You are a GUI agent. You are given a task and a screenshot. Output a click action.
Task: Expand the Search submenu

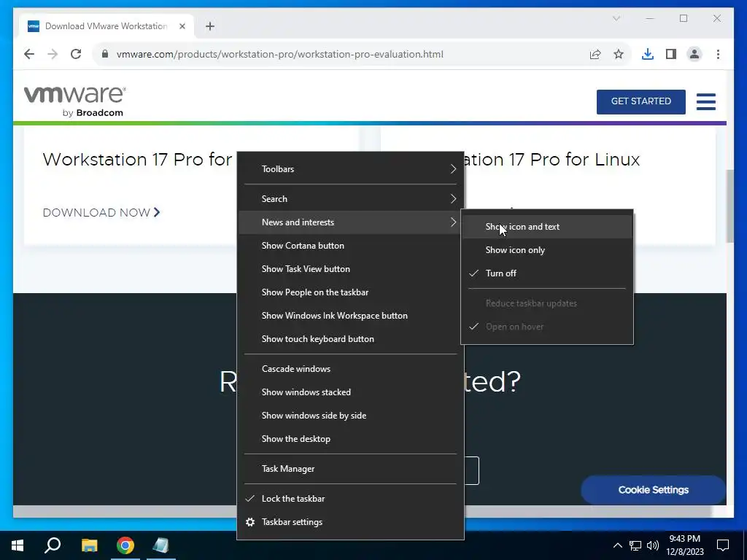click(x=351, y=199)
